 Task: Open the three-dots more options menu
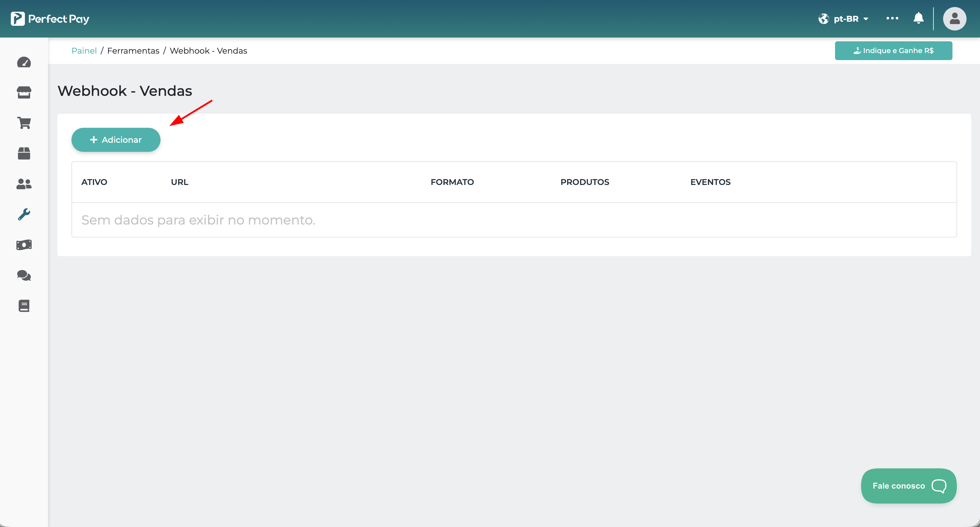point(892,18)
